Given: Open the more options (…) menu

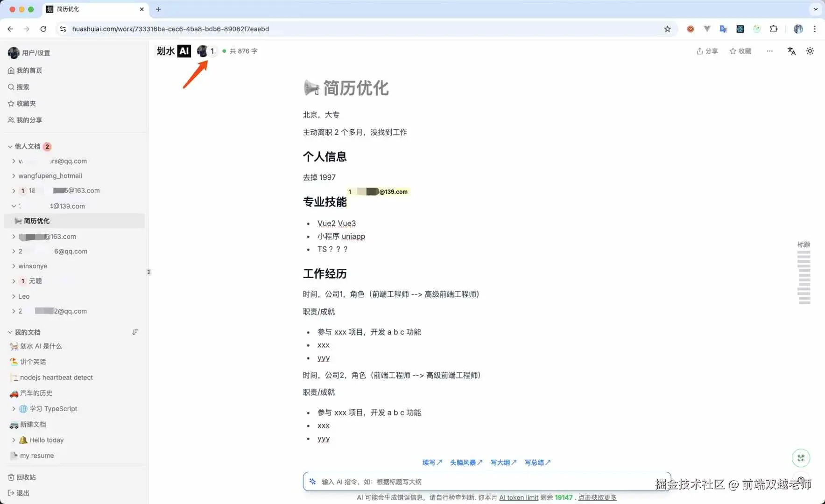Looking at the screenshot, I should (x=769, y=51).
